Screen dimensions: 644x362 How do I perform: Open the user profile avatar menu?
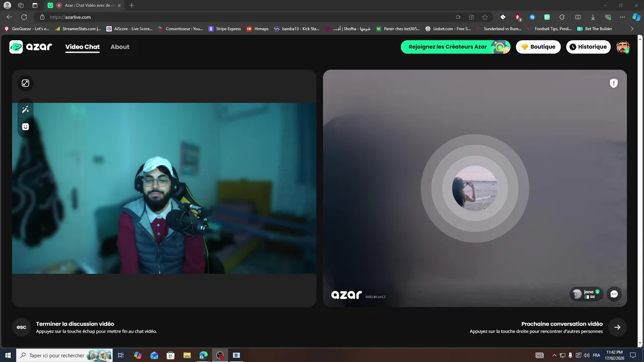(623, 47)
